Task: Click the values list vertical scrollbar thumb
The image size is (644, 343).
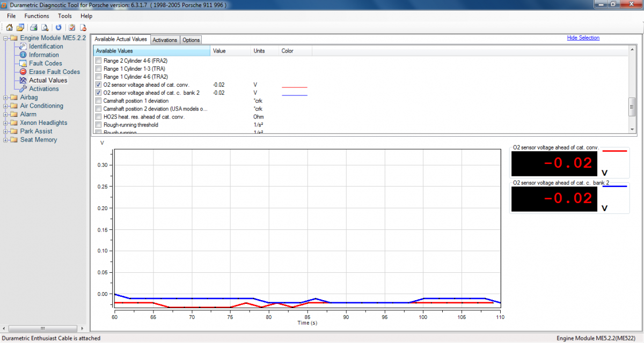Action: point(632,107)
